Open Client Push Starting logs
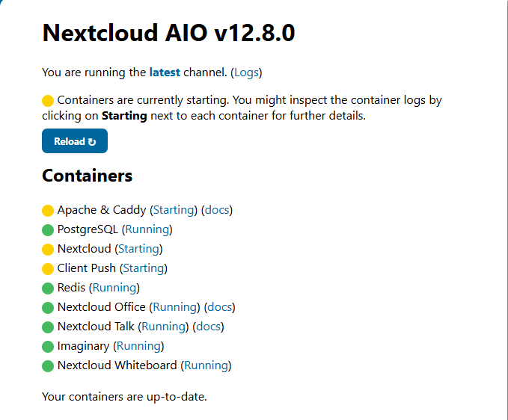 pyautogui.click(x=143, y=268)
